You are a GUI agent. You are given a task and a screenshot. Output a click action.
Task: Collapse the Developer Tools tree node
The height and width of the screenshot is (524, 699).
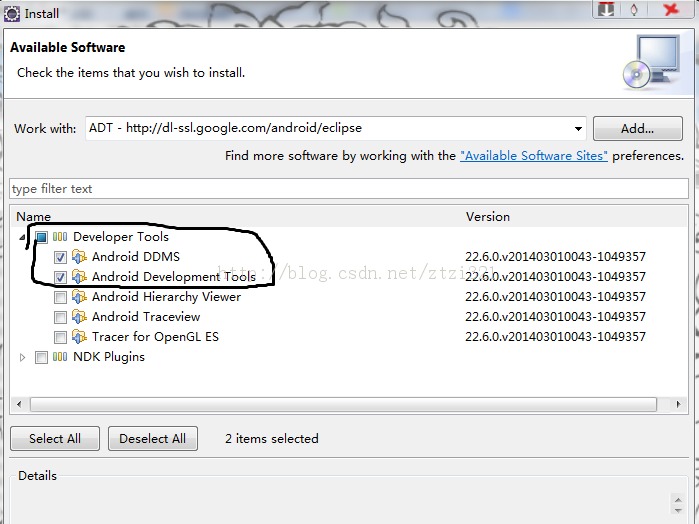tap(22, 237)
